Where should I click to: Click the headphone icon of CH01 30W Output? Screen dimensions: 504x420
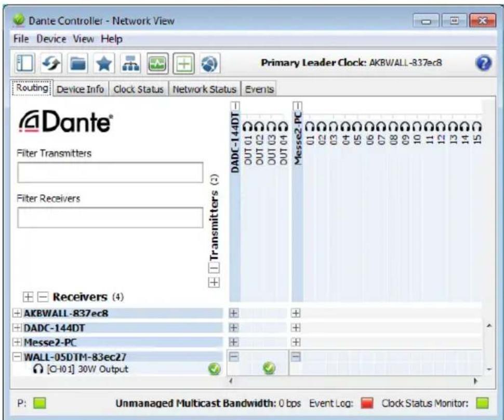(38, 369)
